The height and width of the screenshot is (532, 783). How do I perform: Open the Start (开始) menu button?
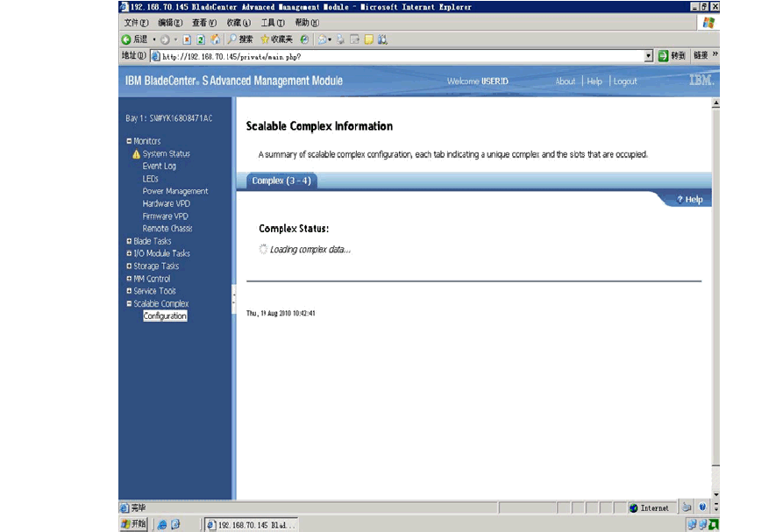click(x=134, y=524)
